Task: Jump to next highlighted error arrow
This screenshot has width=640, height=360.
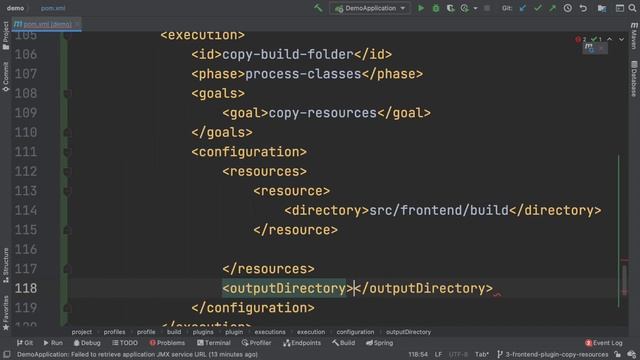Action: (x=621, y=40)
